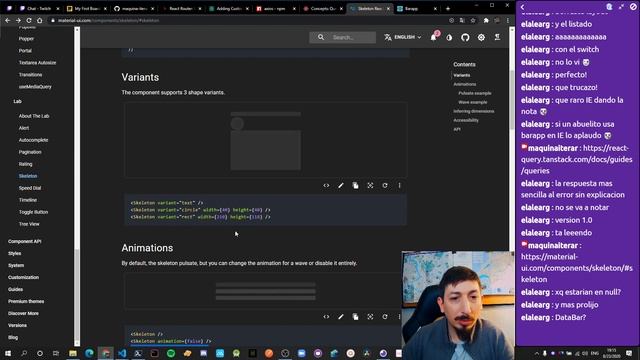
Task: Expand Discover More section in sidebar
Action: [23, 313]
